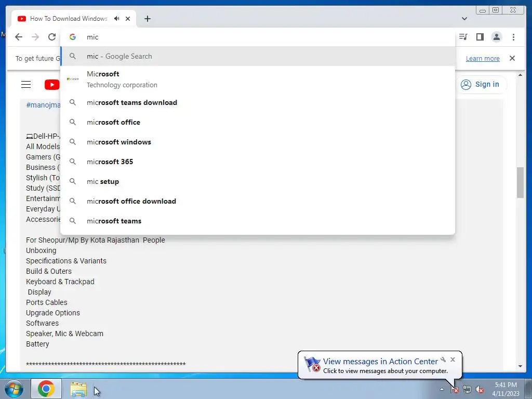Dismiss the infobar with its X

click(x=512, y=58)
